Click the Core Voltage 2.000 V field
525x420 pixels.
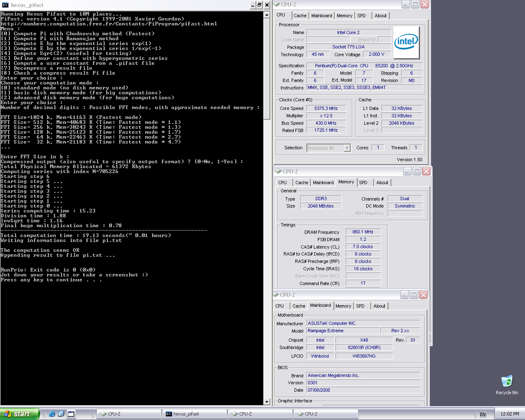[x=377, y=54]
